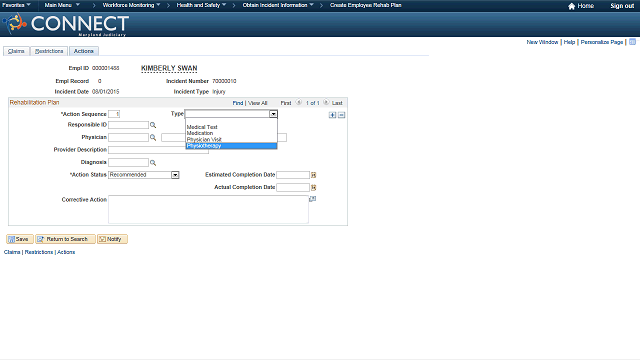The image size is (640, 360).
Task: Expand Corrective Action text in popup
Action: pos(313,199)
